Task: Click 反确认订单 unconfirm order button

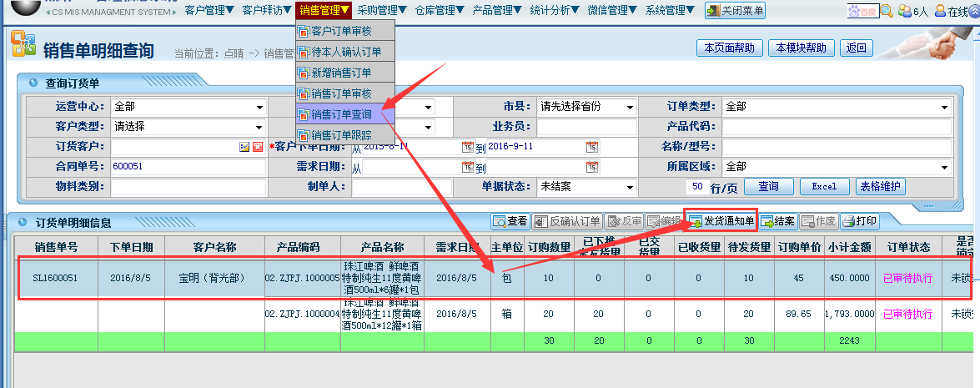Action: (567, 222)
